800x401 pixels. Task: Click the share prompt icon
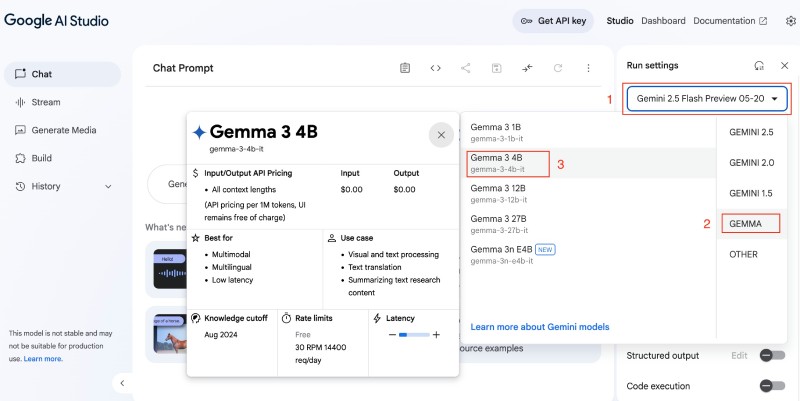point(466,68)
